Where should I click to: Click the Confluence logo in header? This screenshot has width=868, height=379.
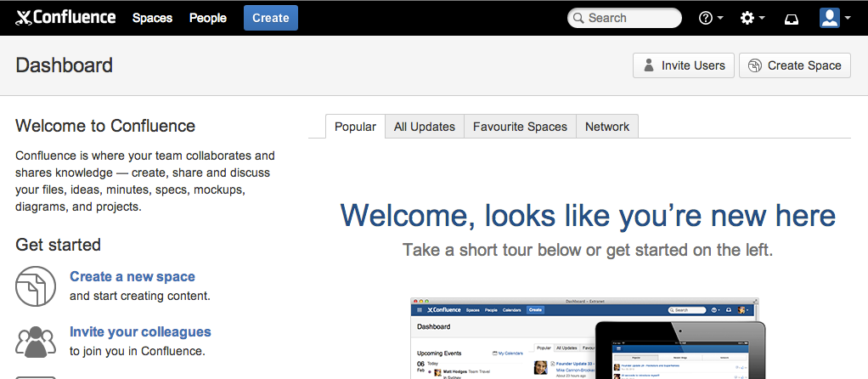[65, 18]
